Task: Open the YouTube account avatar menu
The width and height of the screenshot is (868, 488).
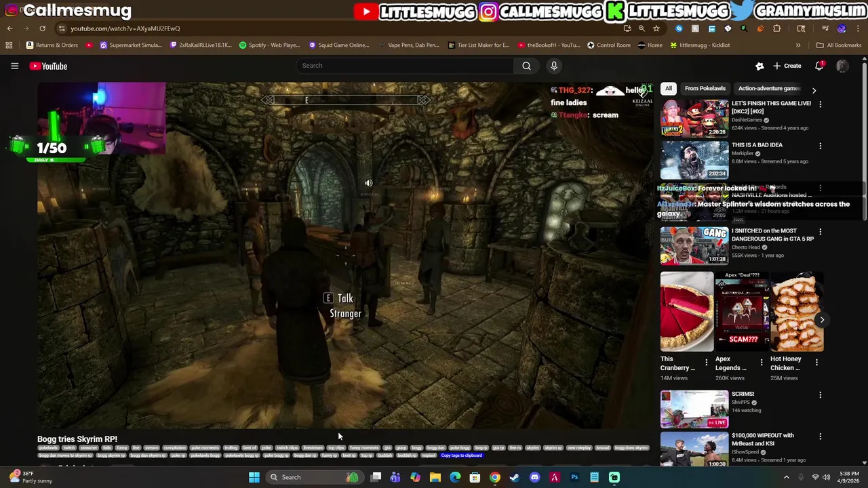Action: (842, 66)
